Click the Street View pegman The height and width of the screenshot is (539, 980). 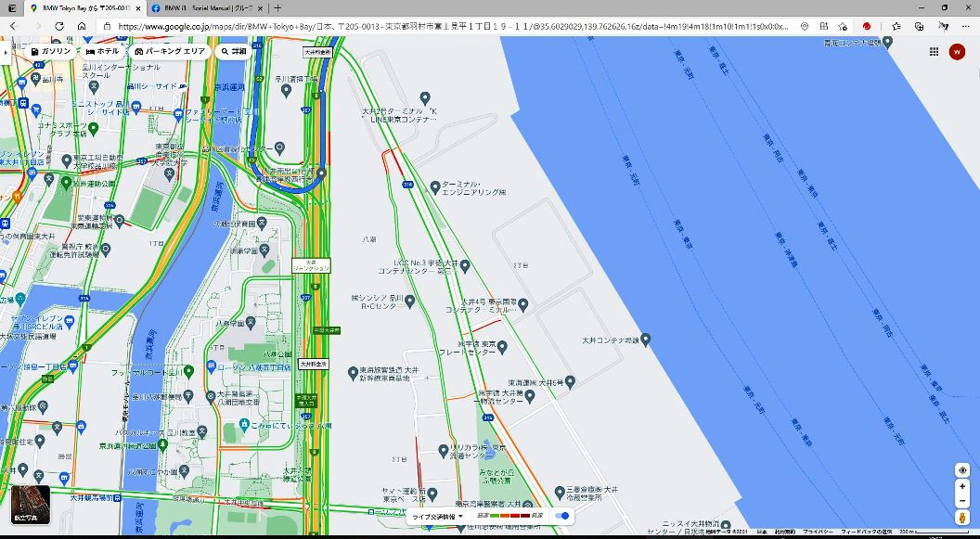(961, 517)
